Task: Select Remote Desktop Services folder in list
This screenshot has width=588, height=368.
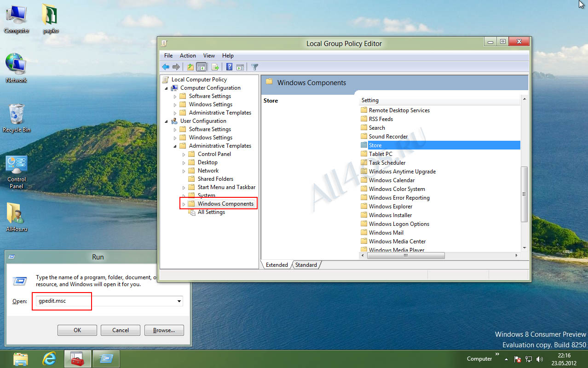Action: [x=395, y=110]
